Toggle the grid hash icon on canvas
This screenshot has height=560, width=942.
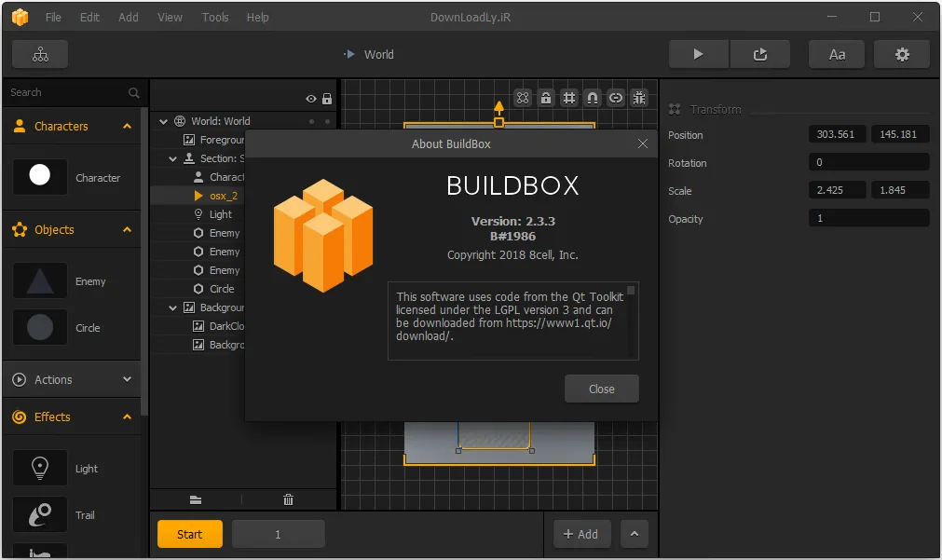pos(569,98)
